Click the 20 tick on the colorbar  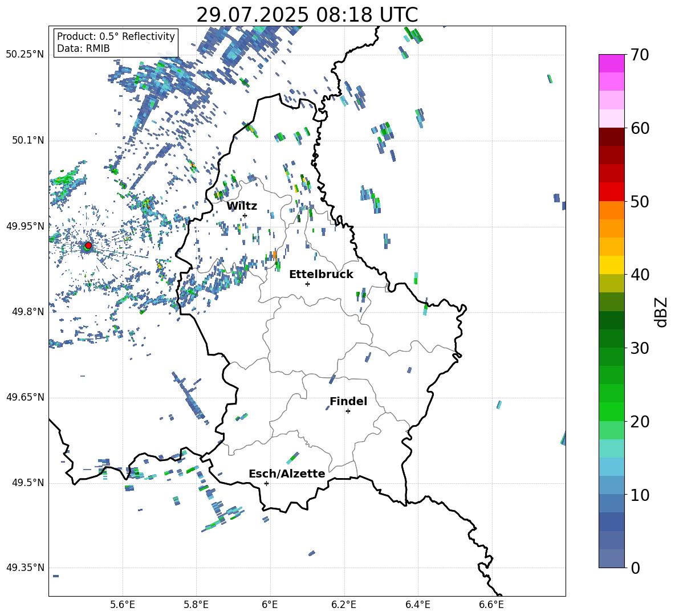pyautogui.click(x=640, y=422)
